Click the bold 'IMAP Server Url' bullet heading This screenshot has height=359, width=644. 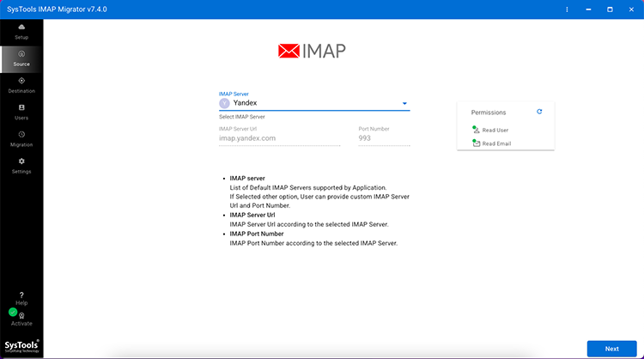(x=252, y=216)
